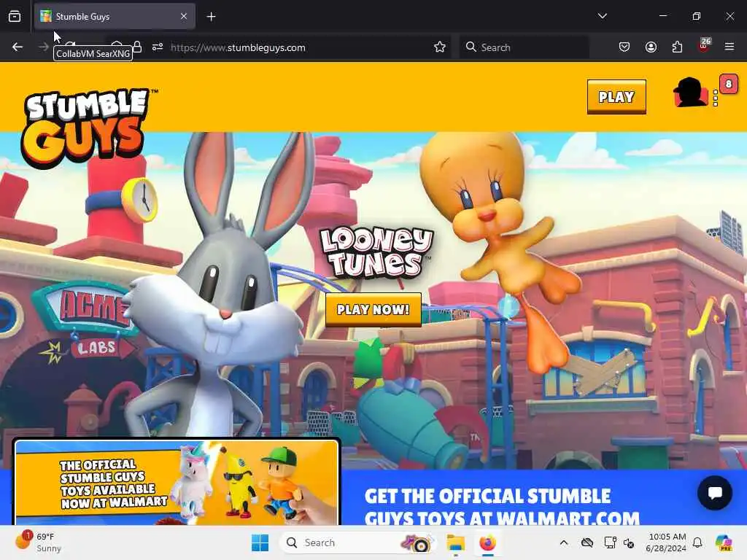Image resolution: width=747 pixels, height=560 pixels.
Task: Click the PLAY NOW! button
Action: click(373, 309)
